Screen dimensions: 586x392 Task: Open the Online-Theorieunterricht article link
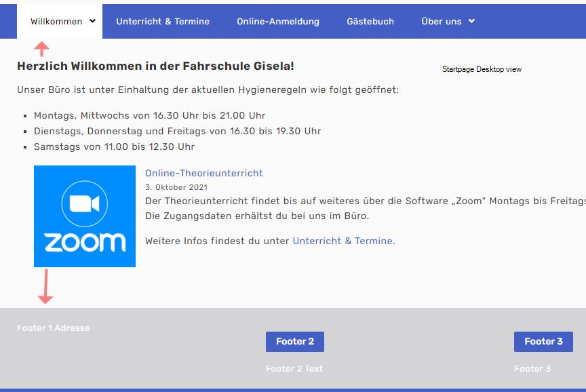204,173
